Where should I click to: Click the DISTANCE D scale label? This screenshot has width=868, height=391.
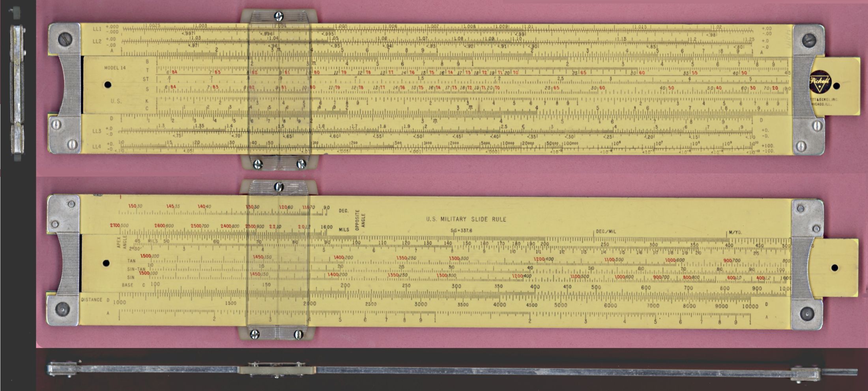click(95, 300)
